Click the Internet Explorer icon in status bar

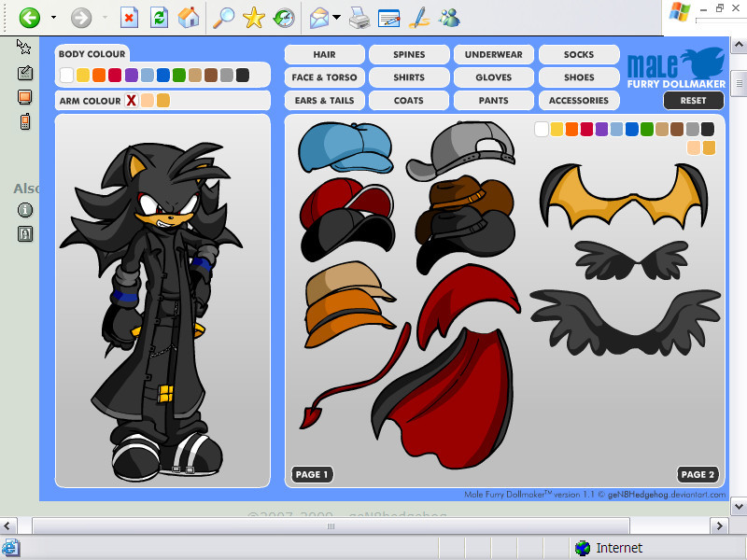[x=10, y=548]
